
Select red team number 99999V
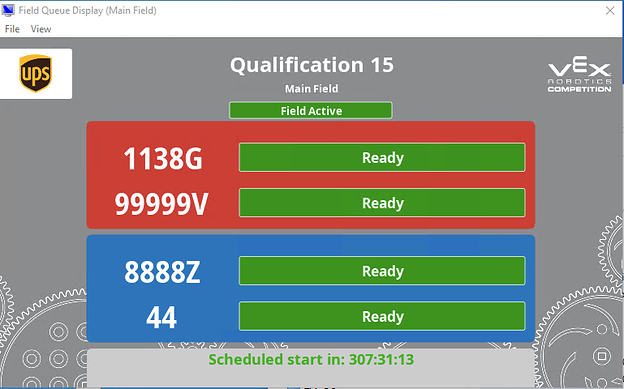coord(161,204)
